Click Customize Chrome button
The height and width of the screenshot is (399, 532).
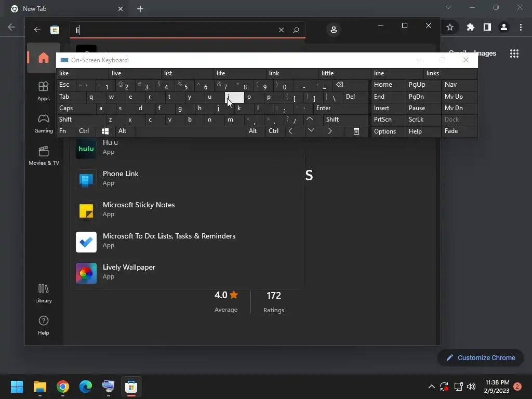coord(481,357)
